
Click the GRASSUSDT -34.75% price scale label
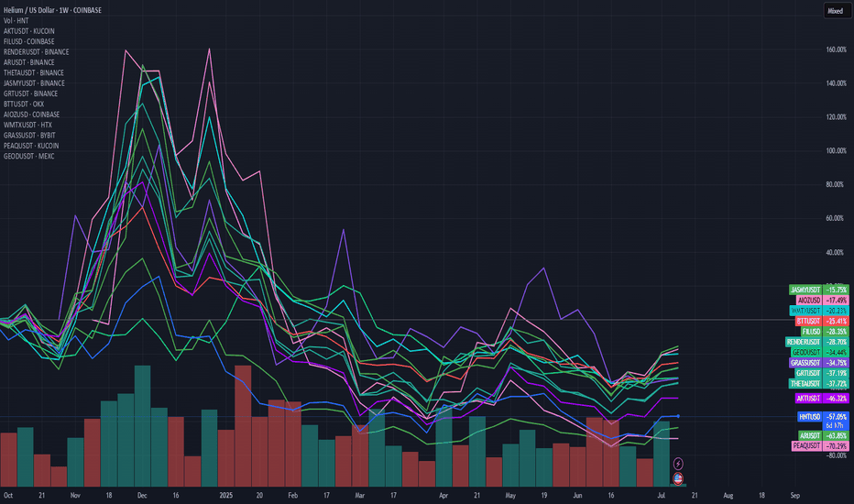[818, 363]
